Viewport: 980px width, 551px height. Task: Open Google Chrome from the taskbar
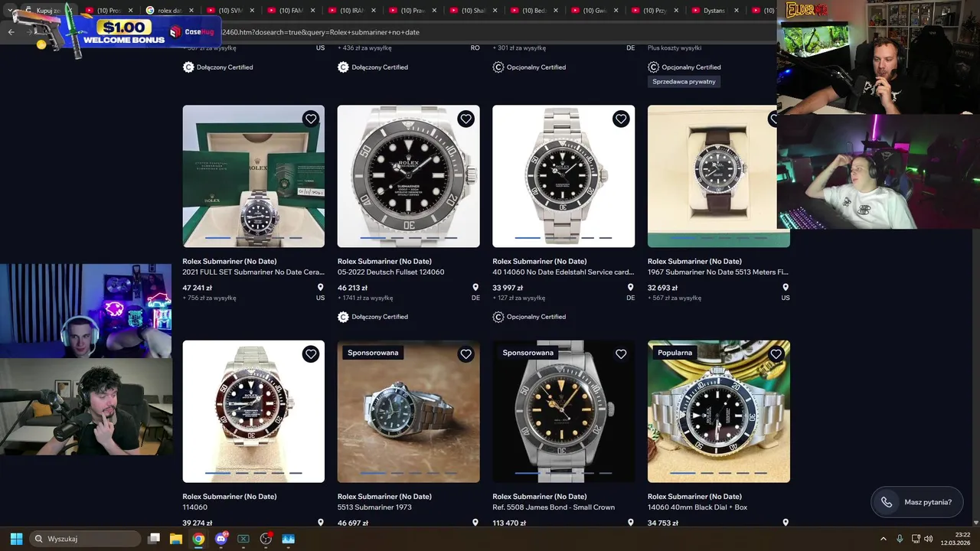[198, 539]
